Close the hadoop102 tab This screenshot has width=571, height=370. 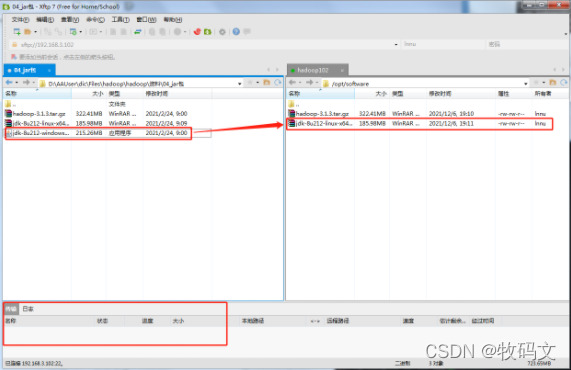[x=342, y=70]
